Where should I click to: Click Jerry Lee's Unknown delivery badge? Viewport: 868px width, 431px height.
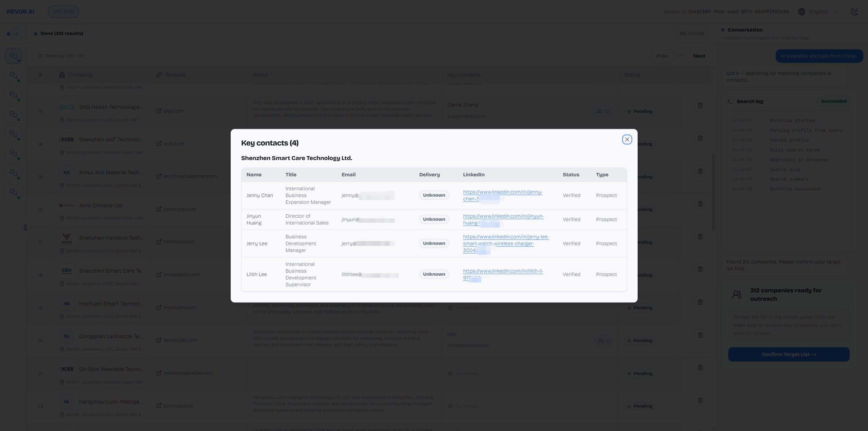tap(434, 243)
